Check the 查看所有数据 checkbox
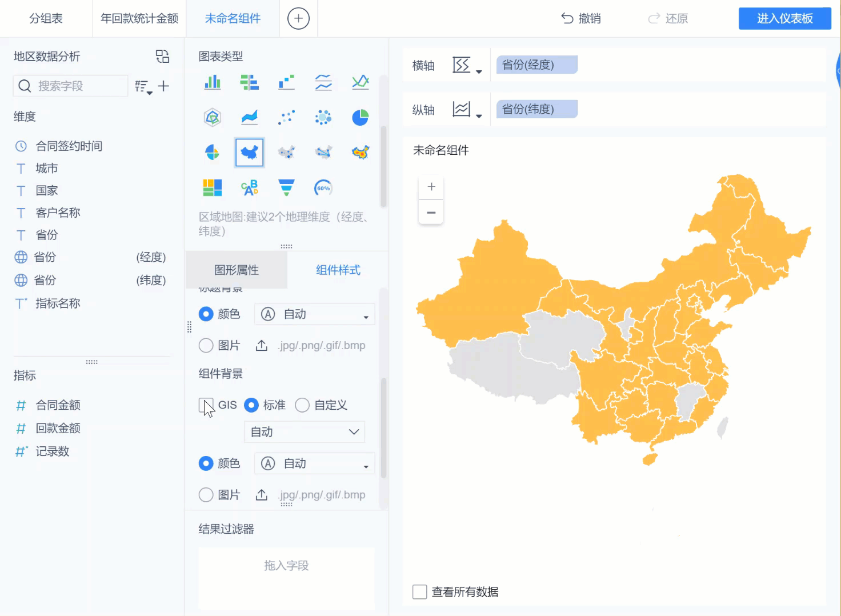841x616 pixels. click(x=420, y=592)
